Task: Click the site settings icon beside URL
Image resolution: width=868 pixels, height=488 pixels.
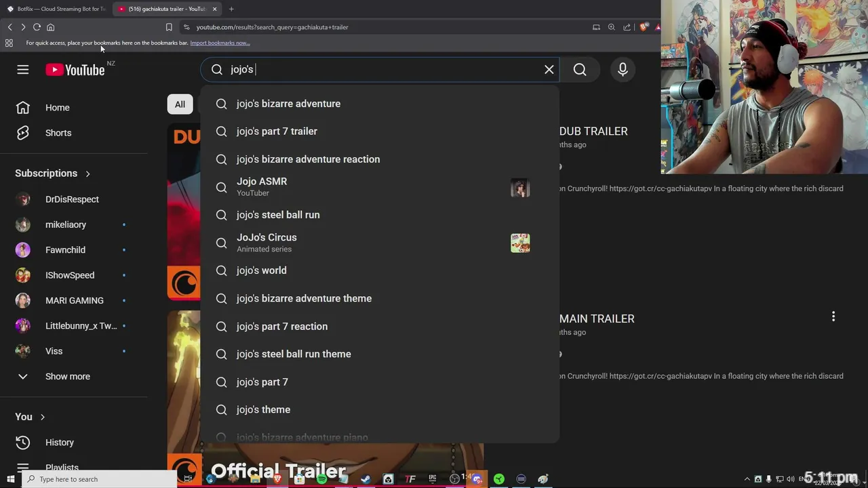Action: pyautogui.click(x=186, y=27)
